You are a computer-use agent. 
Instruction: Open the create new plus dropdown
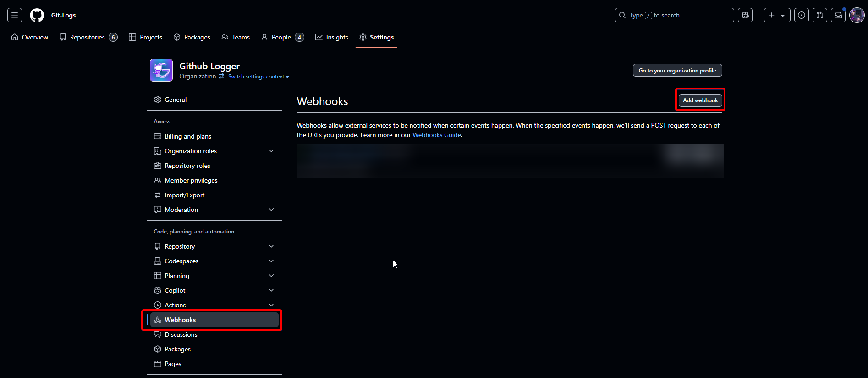click(x=777, y=15)
